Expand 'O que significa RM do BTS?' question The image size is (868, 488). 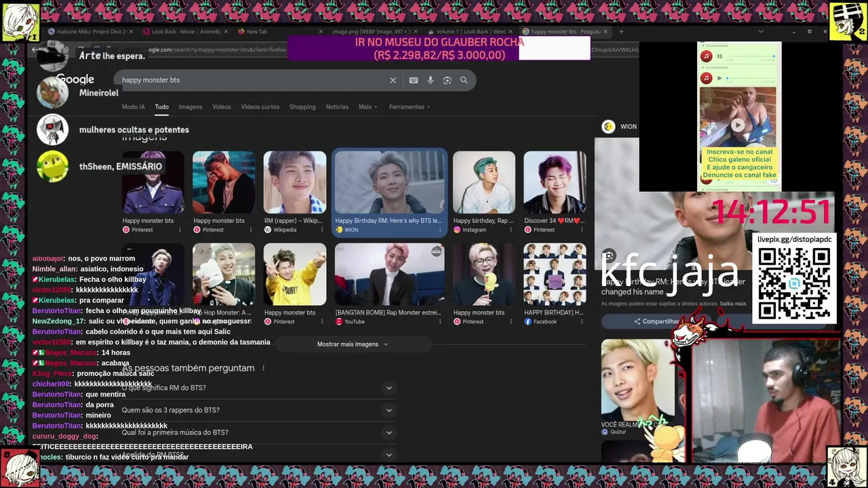point(258,388)
